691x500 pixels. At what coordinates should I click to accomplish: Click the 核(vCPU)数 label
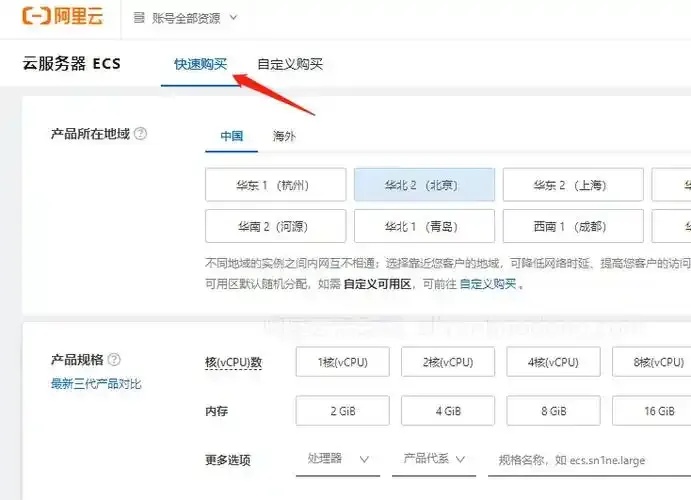pyautogui.click(x=234, y=363)
